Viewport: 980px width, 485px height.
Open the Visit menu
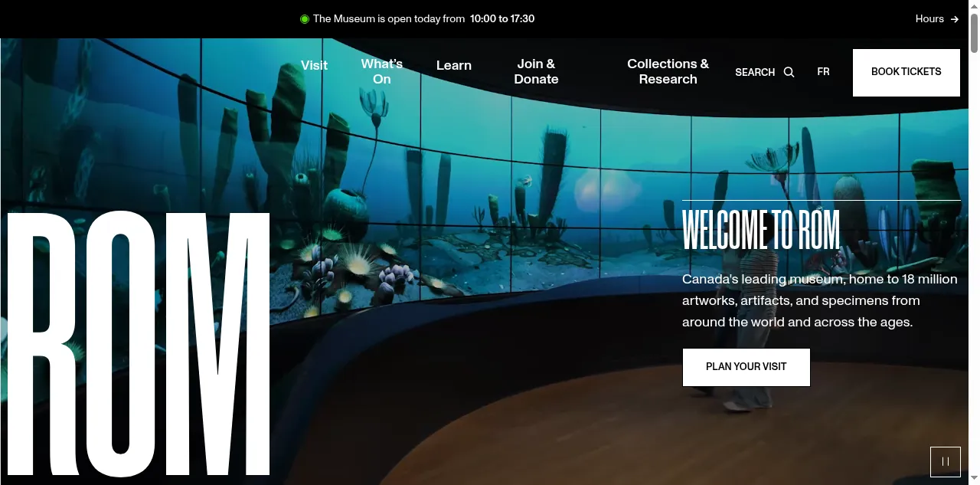pos(314,65)
